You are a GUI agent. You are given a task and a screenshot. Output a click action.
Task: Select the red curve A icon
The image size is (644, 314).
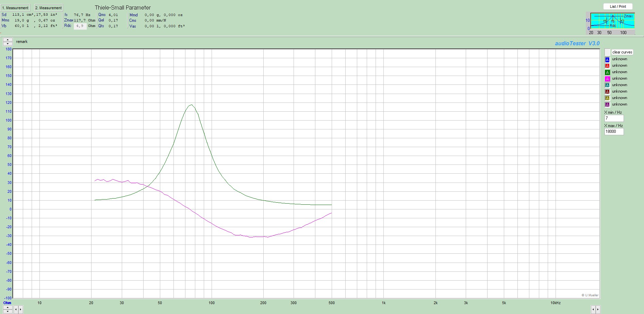[x=607, y=66]
